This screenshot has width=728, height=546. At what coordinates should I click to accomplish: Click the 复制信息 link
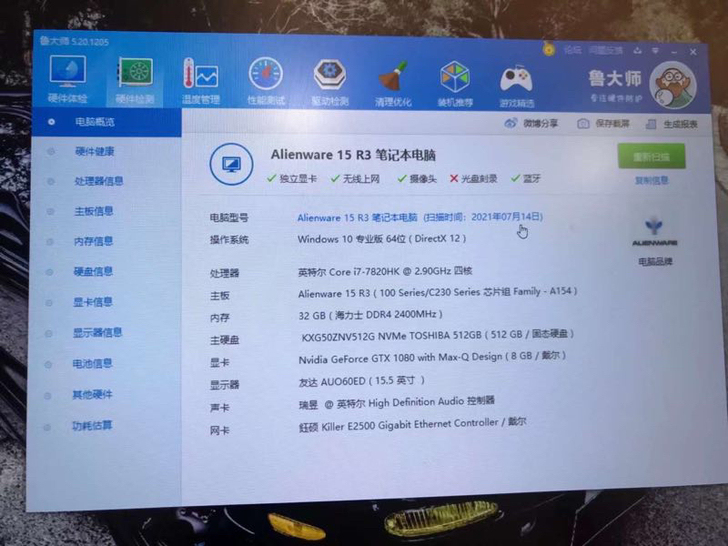(651, 180)
